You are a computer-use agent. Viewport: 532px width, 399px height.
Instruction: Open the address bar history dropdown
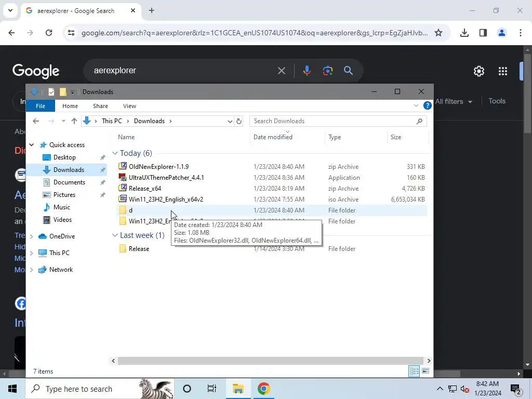pyautogui.click(x=230, y=121)
